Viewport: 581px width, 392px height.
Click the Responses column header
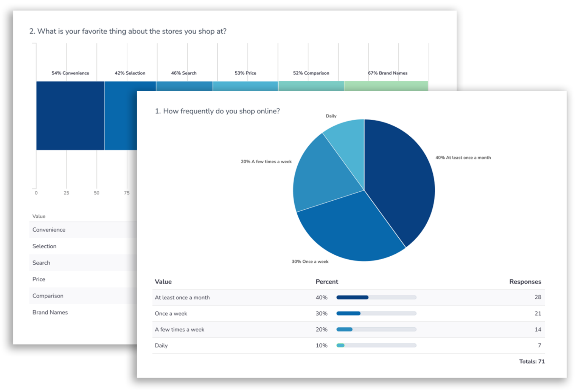(x=525, y=282)
